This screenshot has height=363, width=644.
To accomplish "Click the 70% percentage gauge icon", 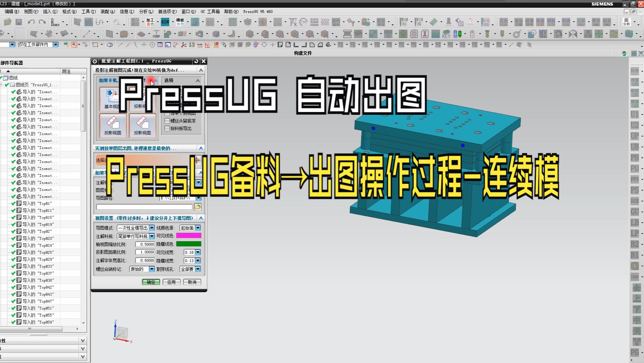I will [303, 22].
